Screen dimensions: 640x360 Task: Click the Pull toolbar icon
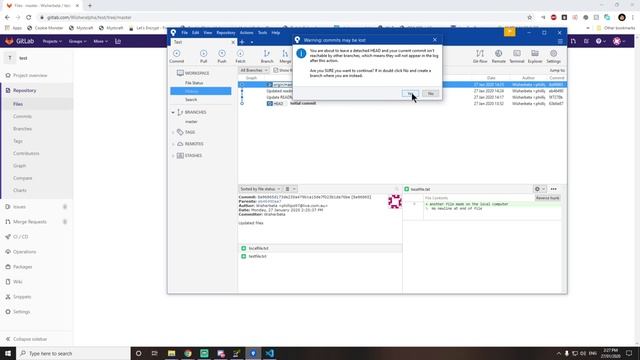pos(203,56)
